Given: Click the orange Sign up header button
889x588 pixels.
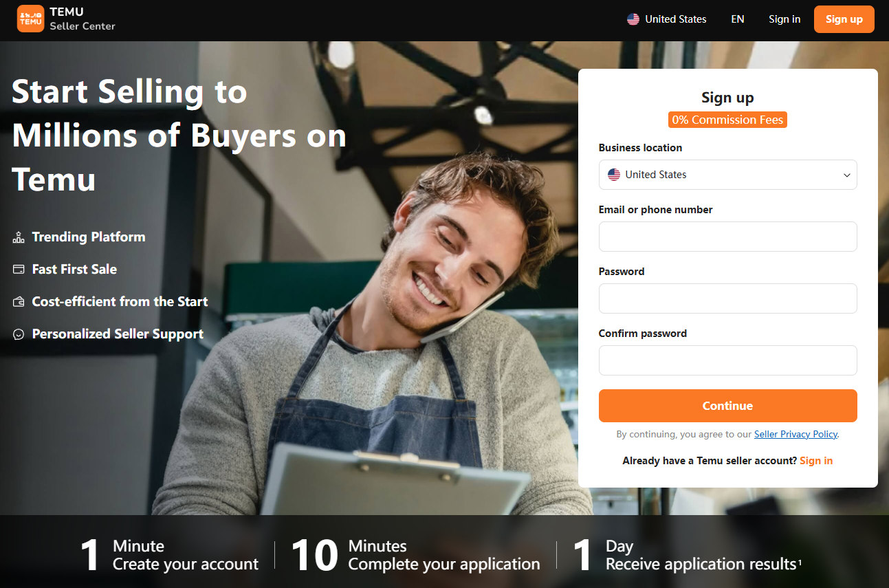Looking at the screenshot, I should click(844, 19).
